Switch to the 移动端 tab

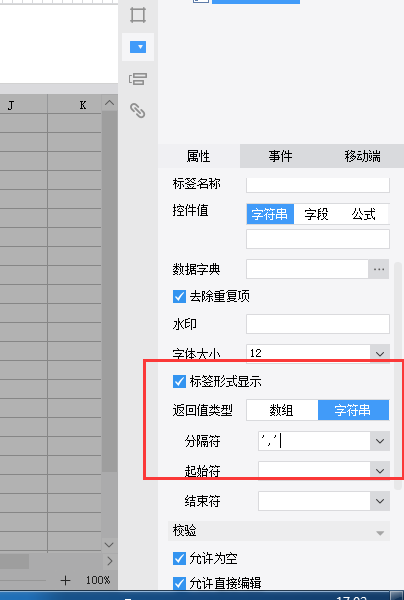[362, 156]
